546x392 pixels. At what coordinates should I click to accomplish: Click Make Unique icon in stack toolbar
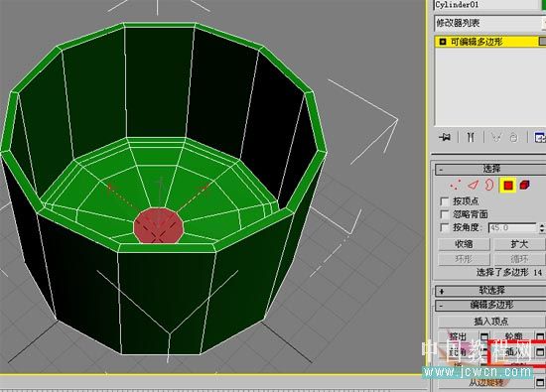pos(495,137)
